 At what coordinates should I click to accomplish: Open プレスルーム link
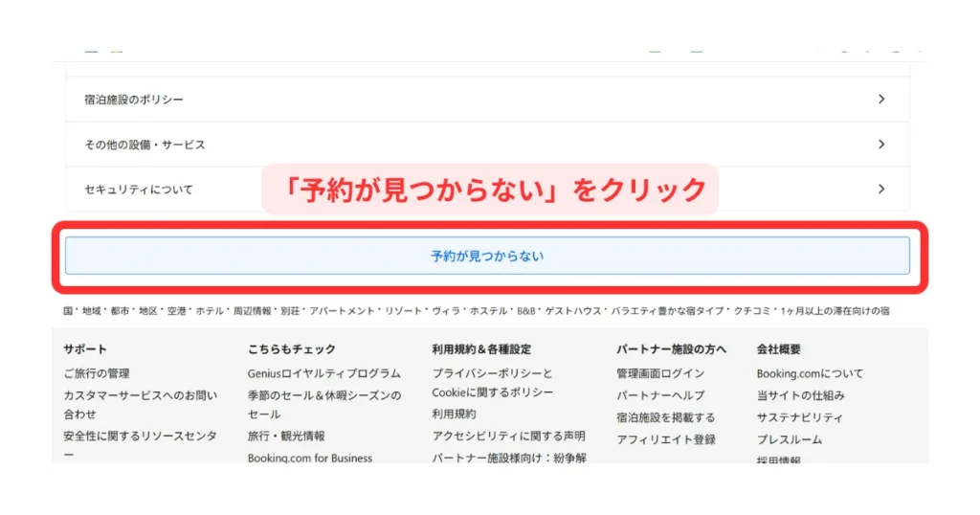(x=789, y=439)
